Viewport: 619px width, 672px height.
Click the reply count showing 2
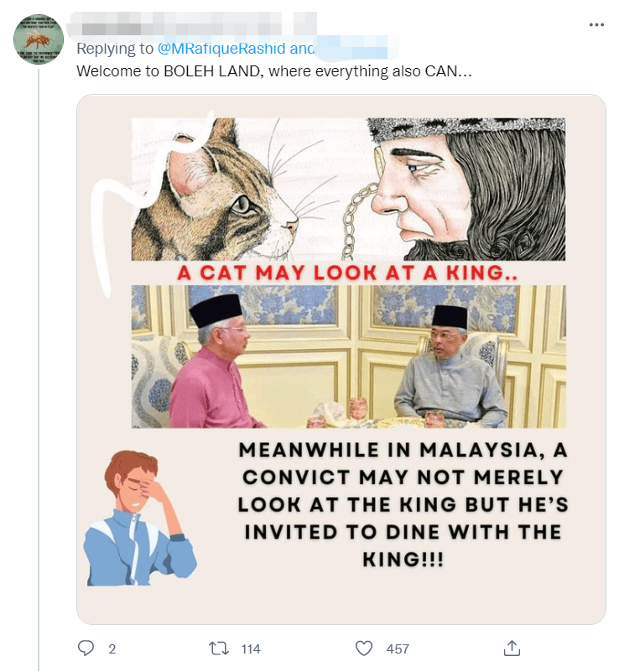(112, 649)
